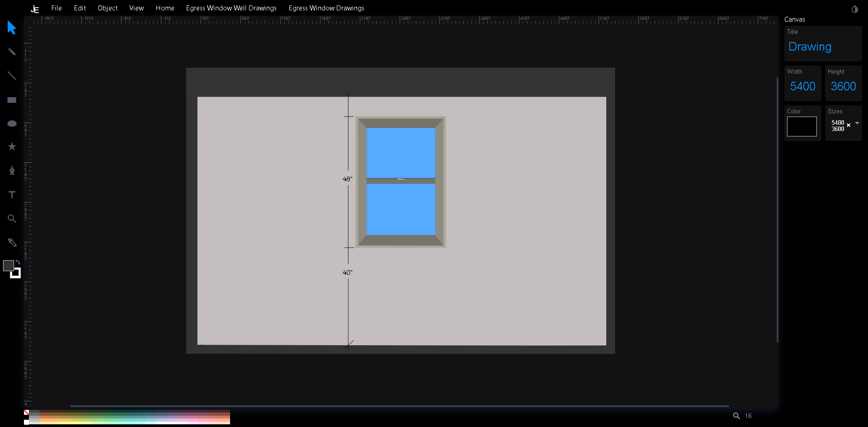The image size is (868, 427).
Task: Pick the Rectangle shape tool
Action: 12,100
